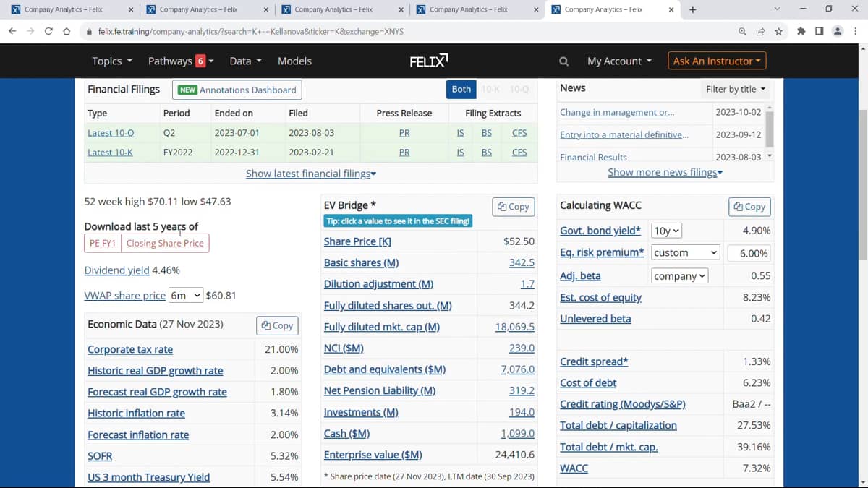The image size is (868, 488).
Task: Open the Topics dropdown menu
Action: coord(112,61)
